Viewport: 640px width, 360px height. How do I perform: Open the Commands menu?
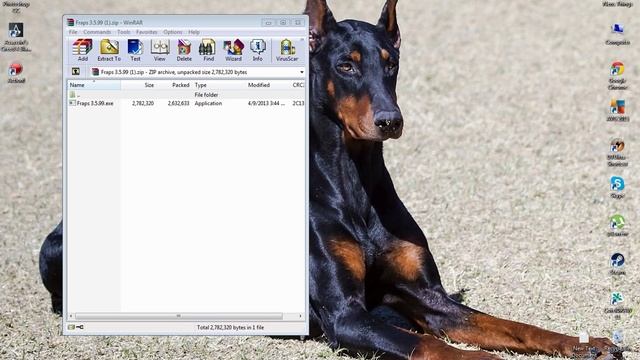(x=97, y=32)
